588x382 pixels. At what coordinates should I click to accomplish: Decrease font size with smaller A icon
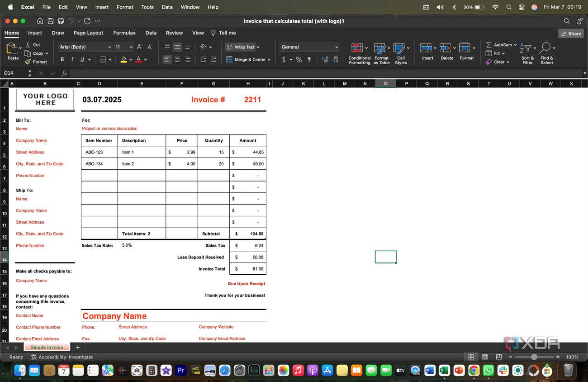[x=150, y=47]
